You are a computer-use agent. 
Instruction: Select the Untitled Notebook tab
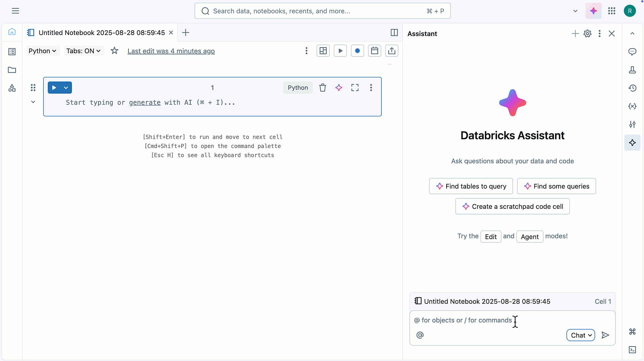[x=101, y=33]
